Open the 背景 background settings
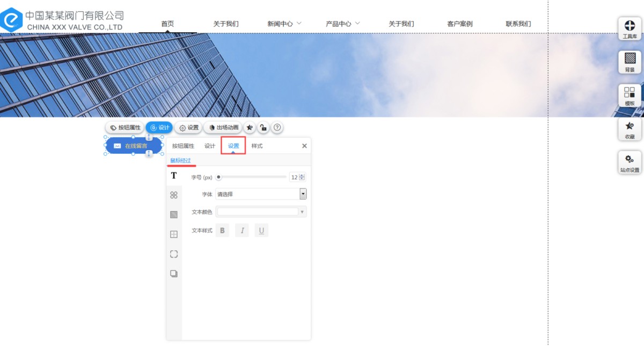The height and width of the screenshot is (346, 644). pos(630,61)
